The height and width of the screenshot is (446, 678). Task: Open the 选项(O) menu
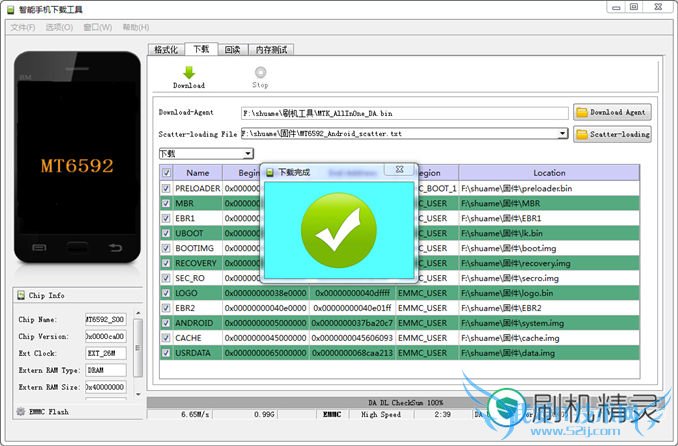[x=59, y=27]
